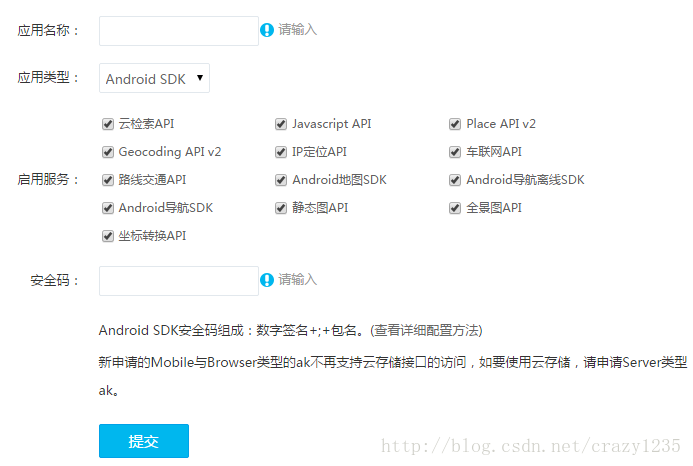
Task: Click the text about 安全码组成：数字签名+;+包名
Action: coord(234,330)
